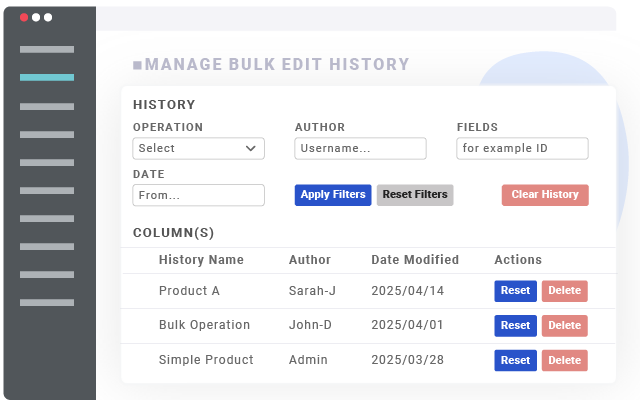Click the Clear History button

point(545,195)
